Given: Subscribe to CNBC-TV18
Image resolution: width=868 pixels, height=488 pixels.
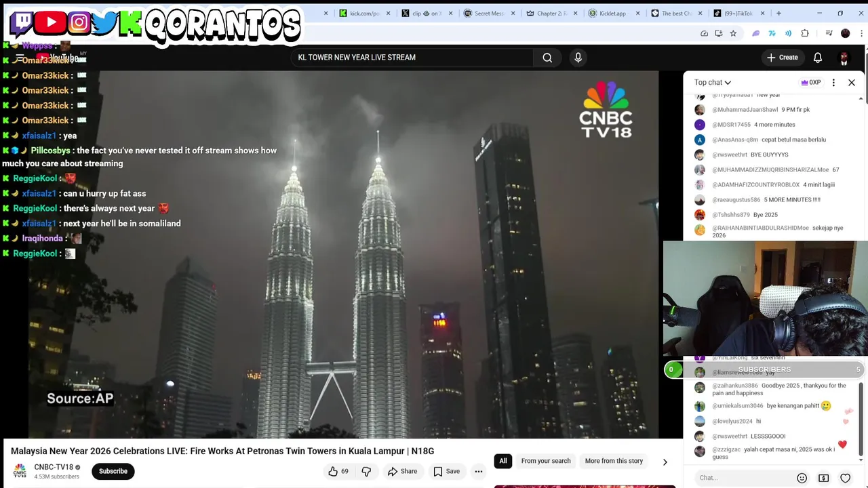Looking at the screenshot, I should coord(113,471).
